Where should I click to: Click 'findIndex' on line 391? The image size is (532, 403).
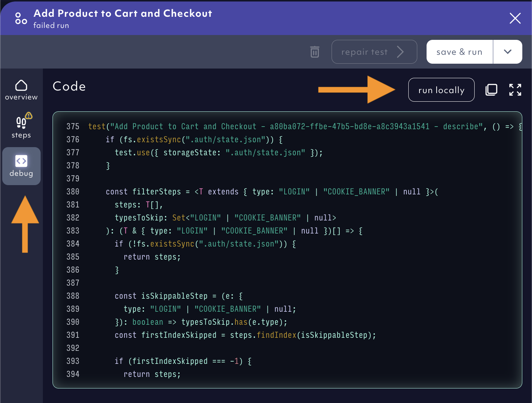pyautogui.click(x=276, y=335)
